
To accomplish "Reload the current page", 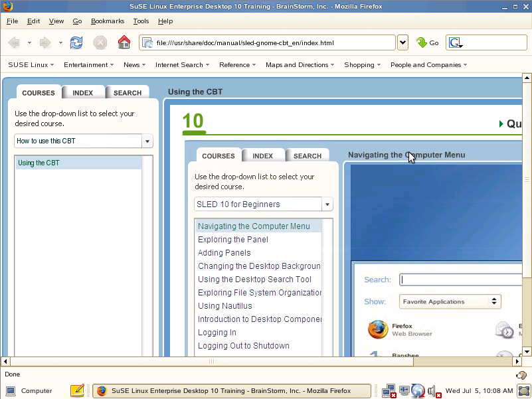I will pyautogui.click(x=76, y=42).
